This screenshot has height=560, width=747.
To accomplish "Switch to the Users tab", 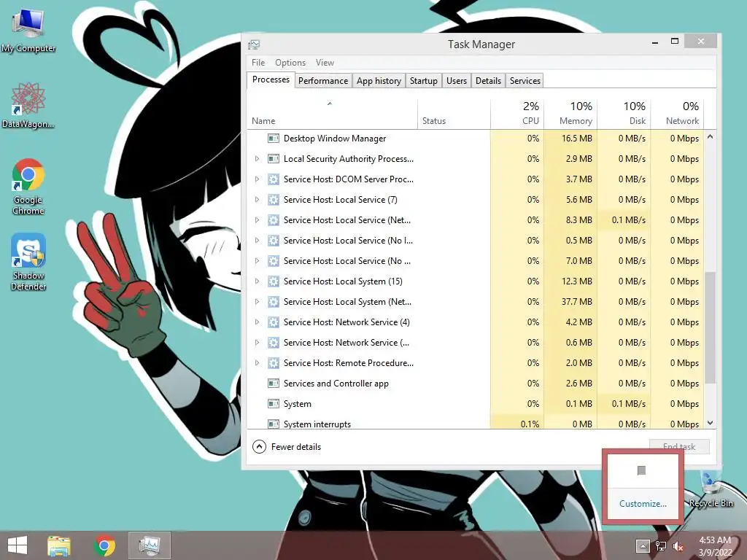I will [x=457, y=81].
